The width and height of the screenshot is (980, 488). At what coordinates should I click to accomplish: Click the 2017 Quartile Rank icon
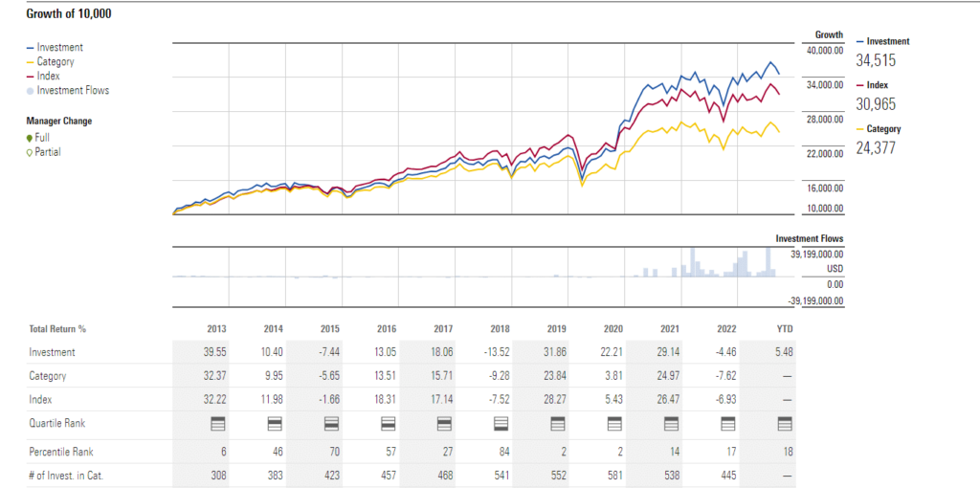tap(443, 422)
